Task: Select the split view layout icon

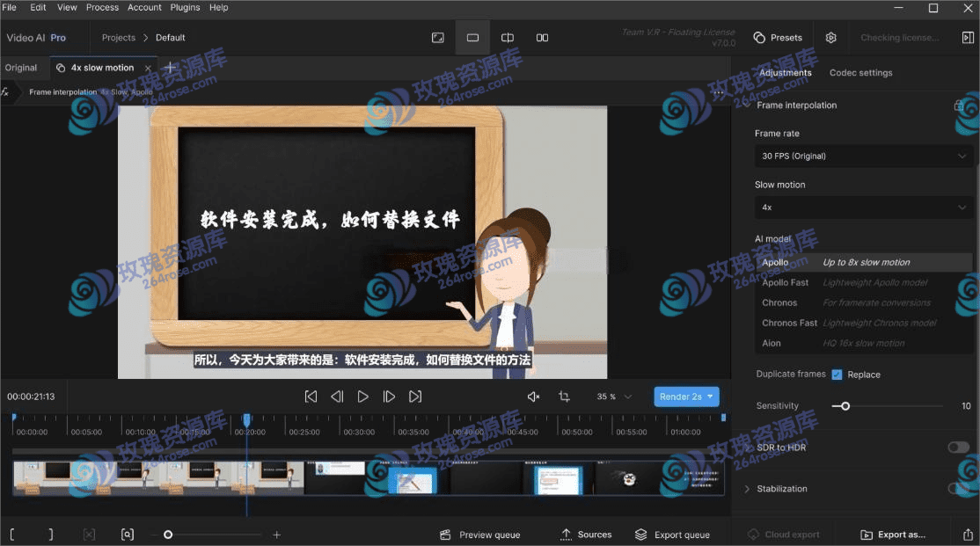Action: (x=508, y=38)
